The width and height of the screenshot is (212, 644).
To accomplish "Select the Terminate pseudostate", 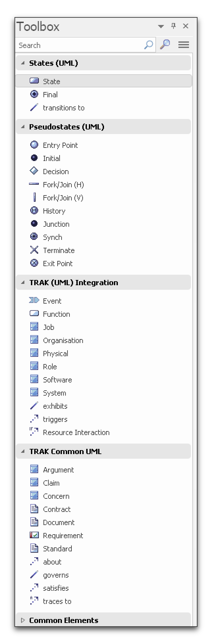I will pos(59,250).
